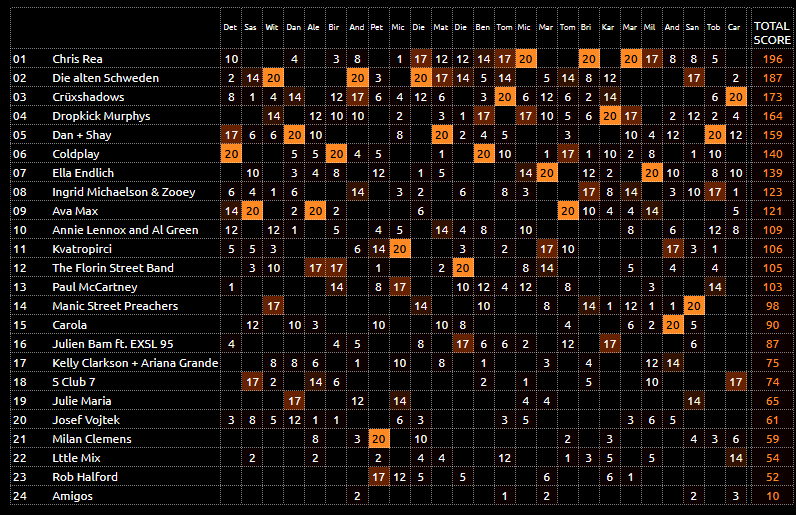Select Annie Lennox and Al Green
This screenshot has height=515, width=796.
click(125, 230)
